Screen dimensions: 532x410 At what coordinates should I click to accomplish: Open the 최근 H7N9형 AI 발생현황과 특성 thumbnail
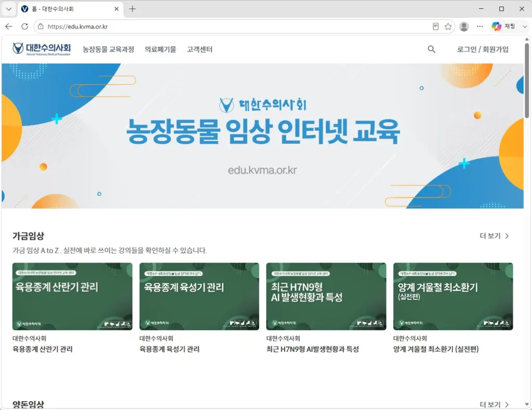click(326, 296)
